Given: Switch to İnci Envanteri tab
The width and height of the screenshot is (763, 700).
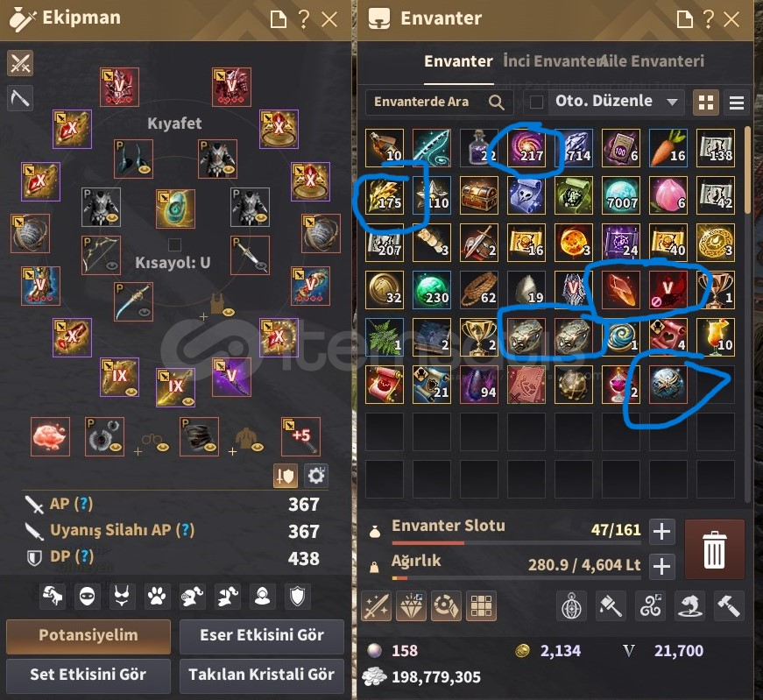Looking at the screenshot, I should (552, 61).
